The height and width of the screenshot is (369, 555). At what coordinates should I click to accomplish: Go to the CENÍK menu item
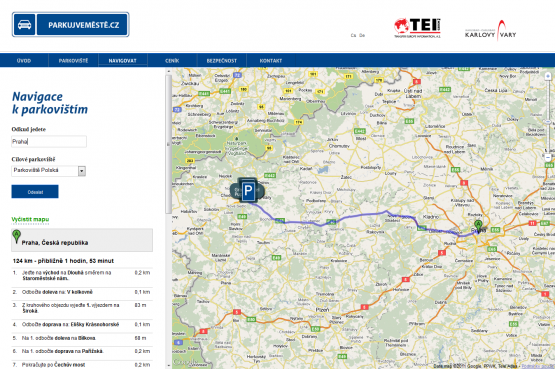[x=172, y=61]
